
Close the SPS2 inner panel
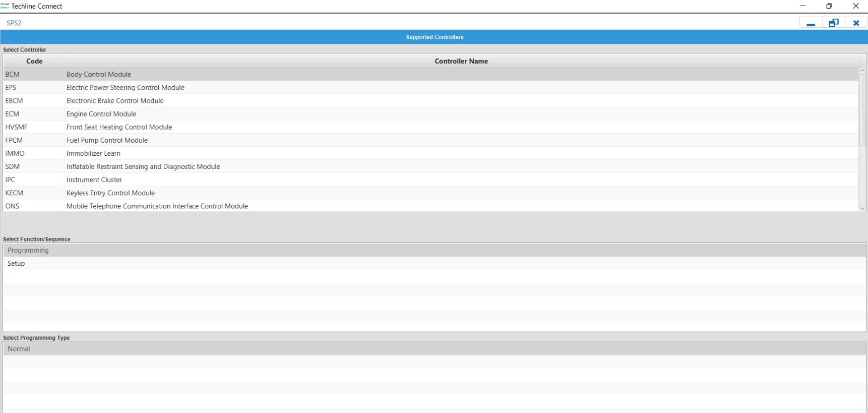coord(856,23)
